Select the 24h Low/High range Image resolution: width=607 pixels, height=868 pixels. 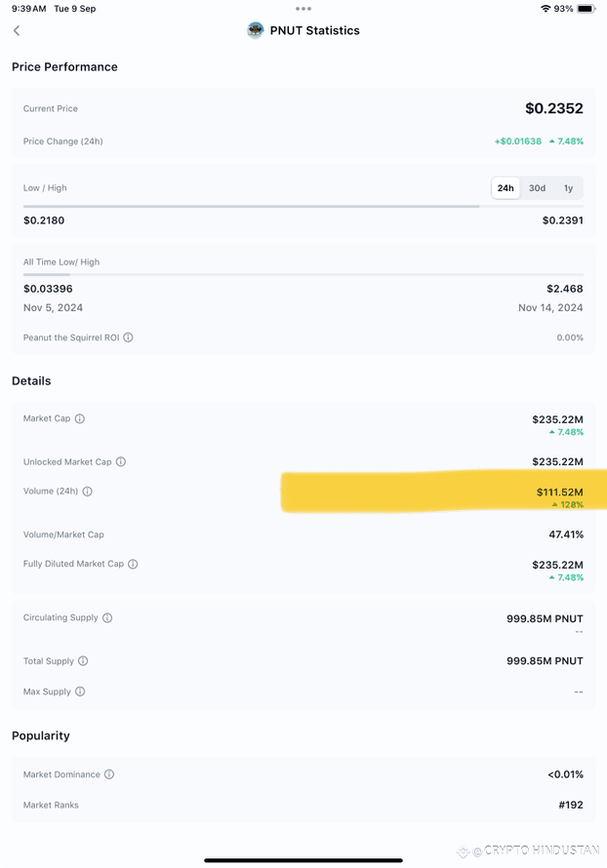pyautogui.click(x=506, y=188)
